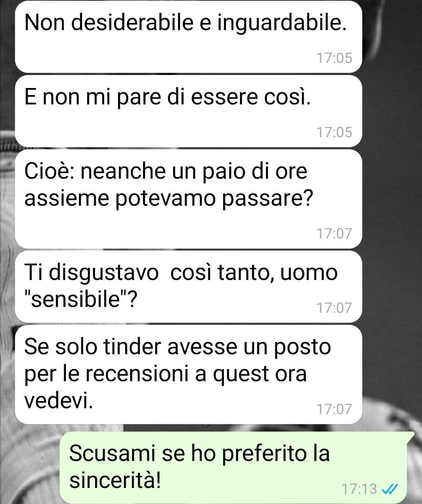The width and height of the screenshot is (422, 504).
Task: Tap the message 'E non mi pare di essere così.'
Action: pos(189,111)
